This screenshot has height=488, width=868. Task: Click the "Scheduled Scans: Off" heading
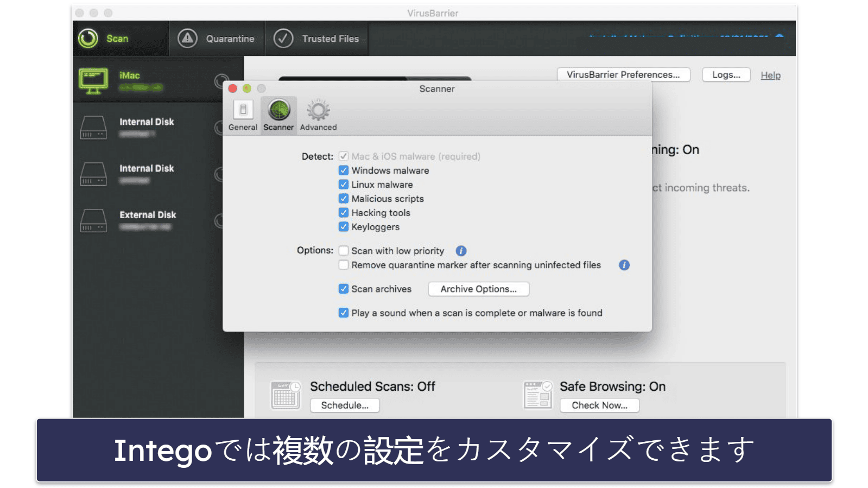click(x=372, y=386)
